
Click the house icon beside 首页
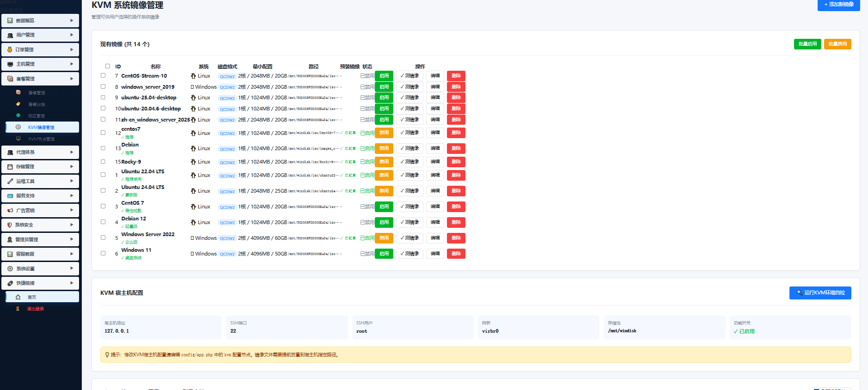point(18,297)
